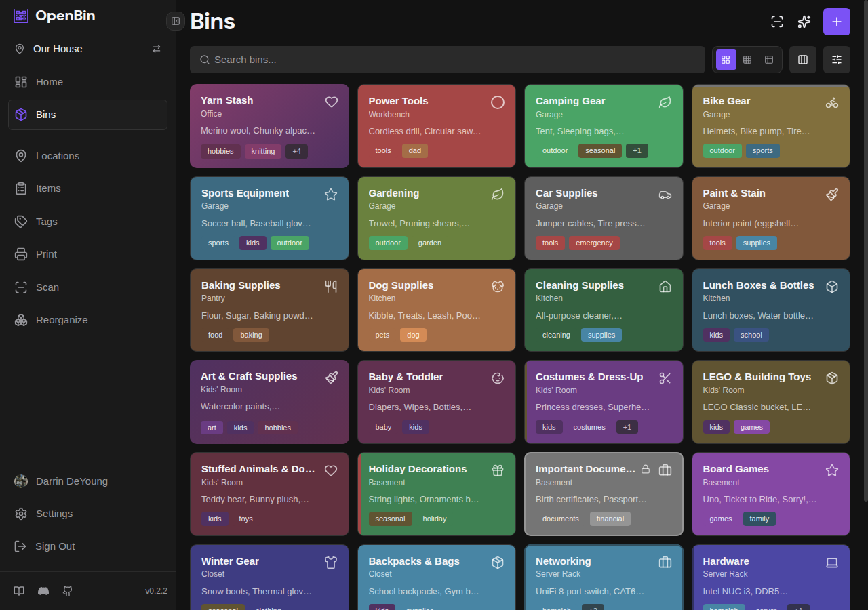868x610 pixels.
Task: Open the Discord icon in the sidebar footer
Action: point(43,591)
